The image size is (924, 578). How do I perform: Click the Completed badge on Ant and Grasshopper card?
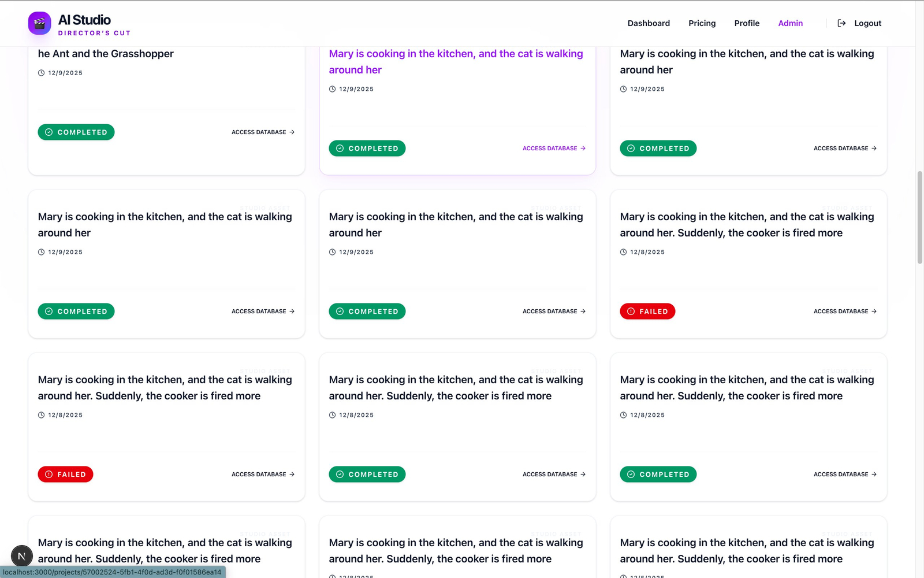point(76,132)
